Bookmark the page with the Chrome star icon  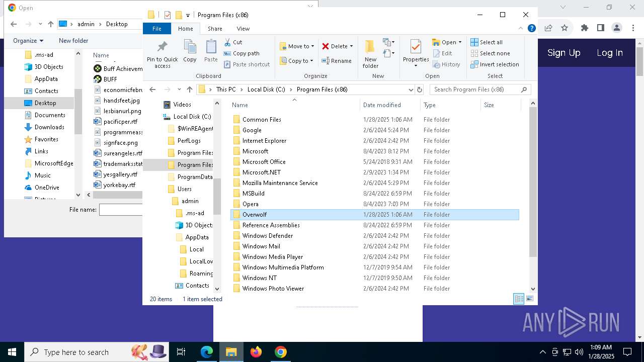tap(565, 28)
